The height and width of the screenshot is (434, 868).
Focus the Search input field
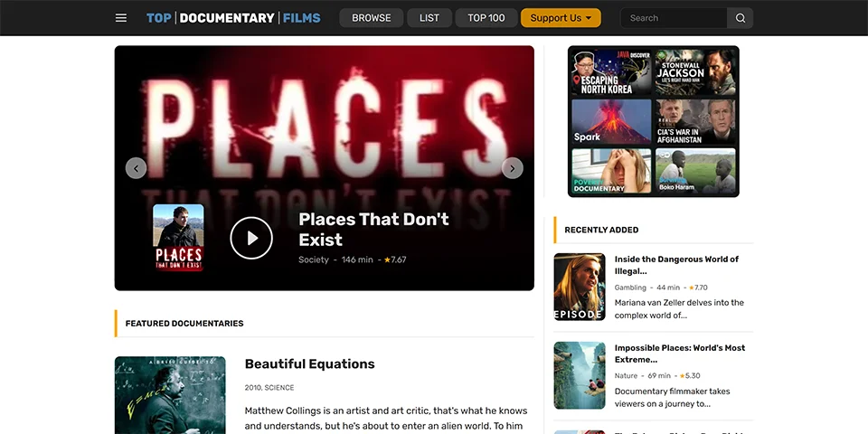click(674, 18)
